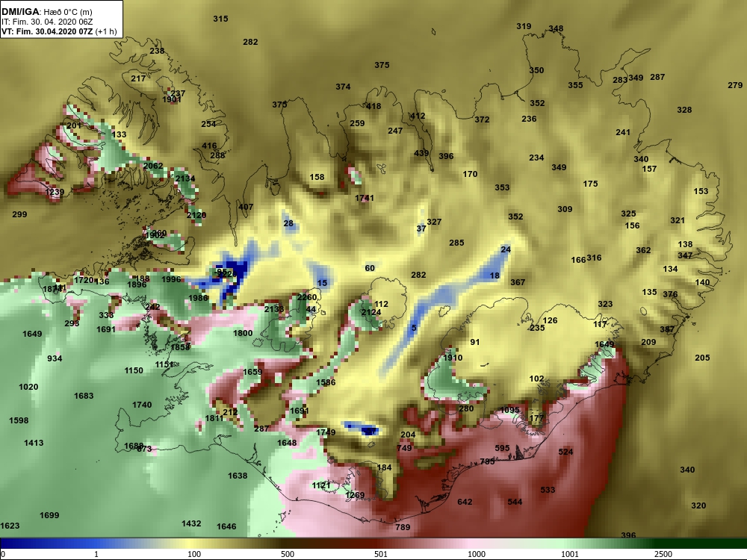Click map value '1740'
Image resolution: width=747 pixels, height=560 pixels.
tap(142, 405)
